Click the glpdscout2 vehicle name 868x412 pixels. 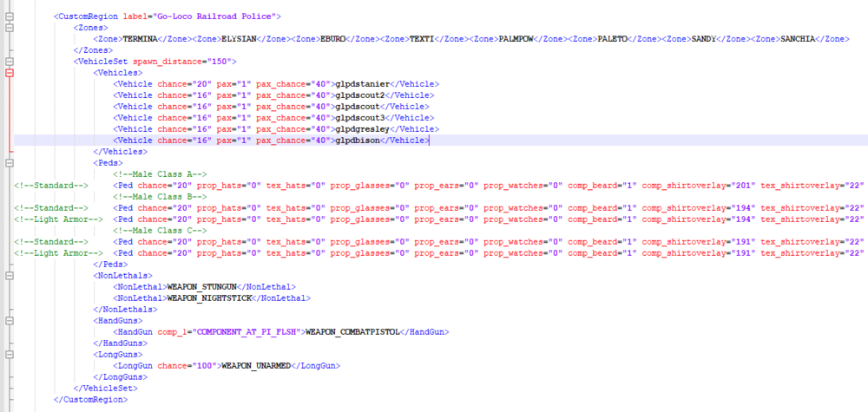[x=360, y=95]
